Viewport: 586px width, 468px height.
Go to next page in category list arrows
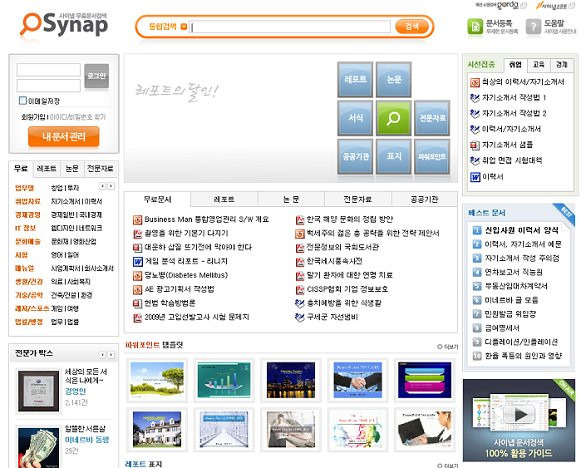pyautogui.click(x=111, y=186)
